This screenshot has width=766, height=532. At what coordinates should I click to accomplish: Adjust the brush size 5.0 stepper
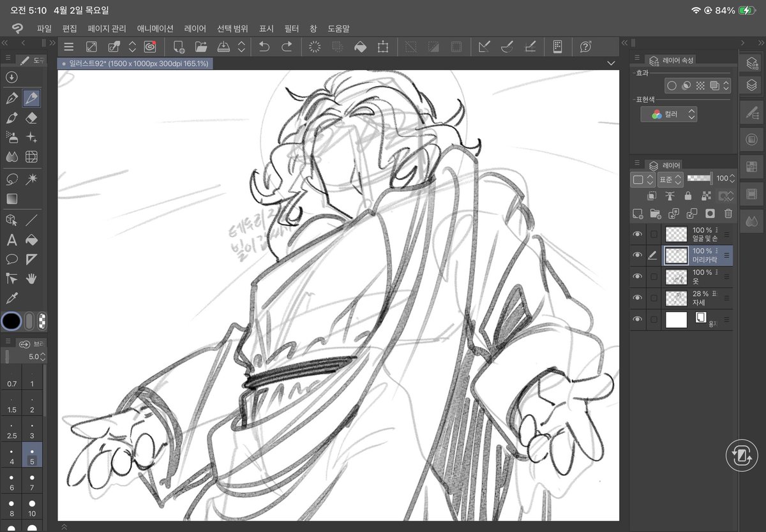[43, 357]
